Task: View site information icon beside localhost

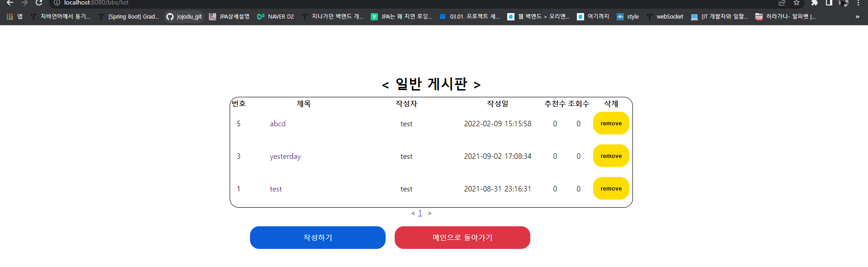Action: 57,3
